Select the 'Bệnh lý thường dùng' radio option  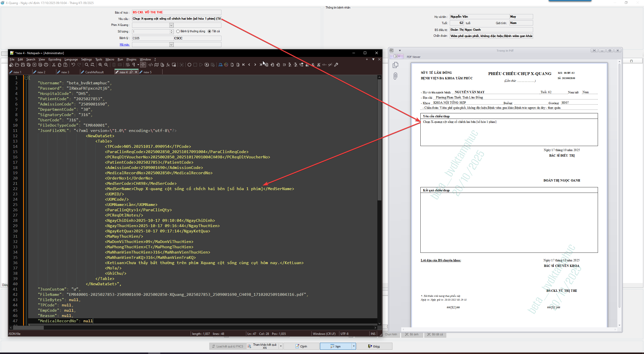[178, 31]
